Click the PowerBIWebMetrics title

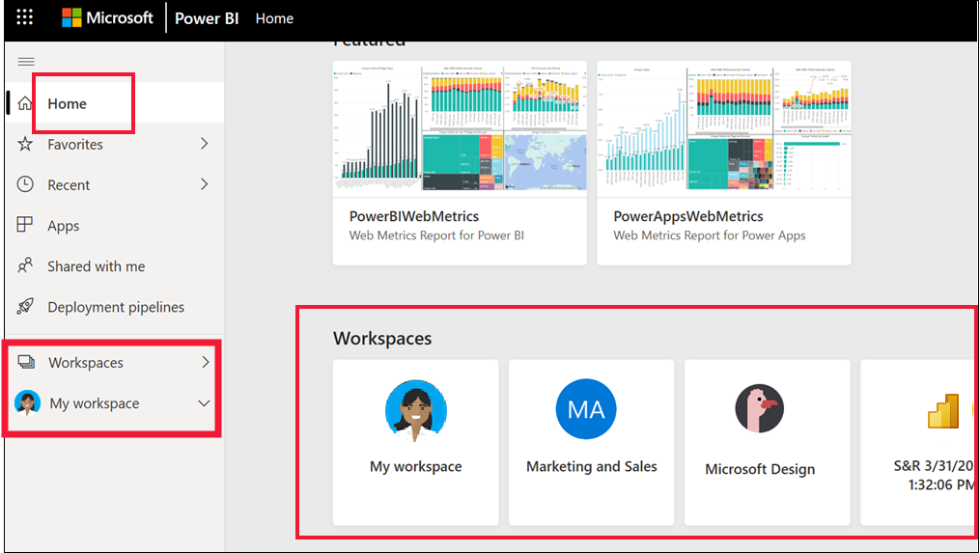tap(414, 216)
